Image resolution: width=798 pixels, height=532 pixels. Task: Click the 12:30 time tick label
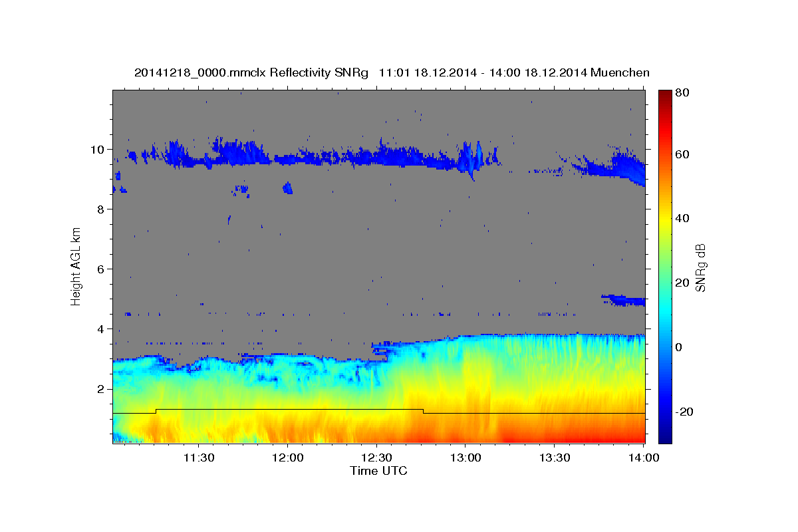(x=376, y=458)
